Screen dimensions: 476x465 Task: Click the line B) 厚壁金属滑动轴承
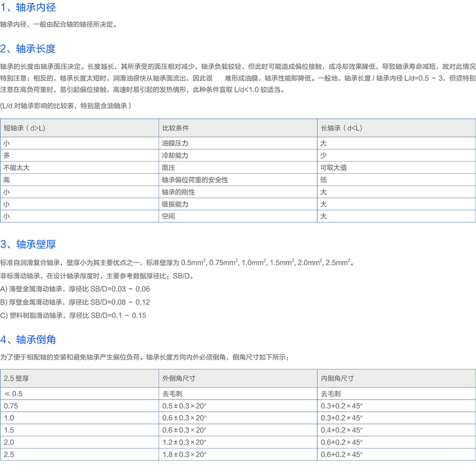[x=75, y=302]
